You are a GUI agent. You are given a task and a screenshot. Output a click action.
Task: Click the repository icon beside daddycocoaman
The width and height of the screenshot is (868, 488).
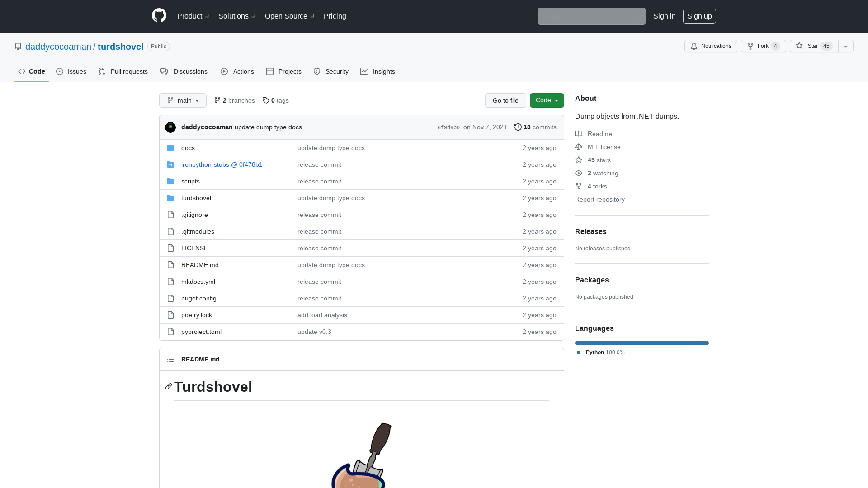(18, 47)
